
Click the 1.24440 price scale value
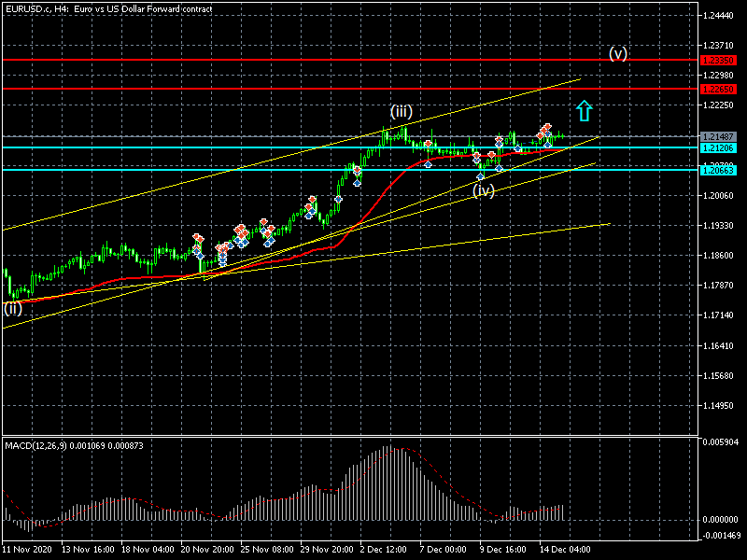click(721, 15)
